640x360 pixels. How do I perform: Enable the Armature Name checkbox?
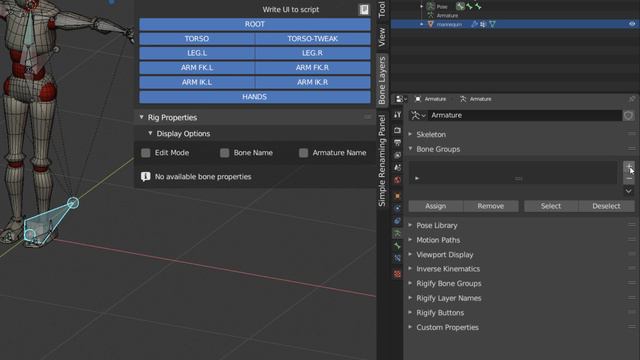tap(303, 153)
